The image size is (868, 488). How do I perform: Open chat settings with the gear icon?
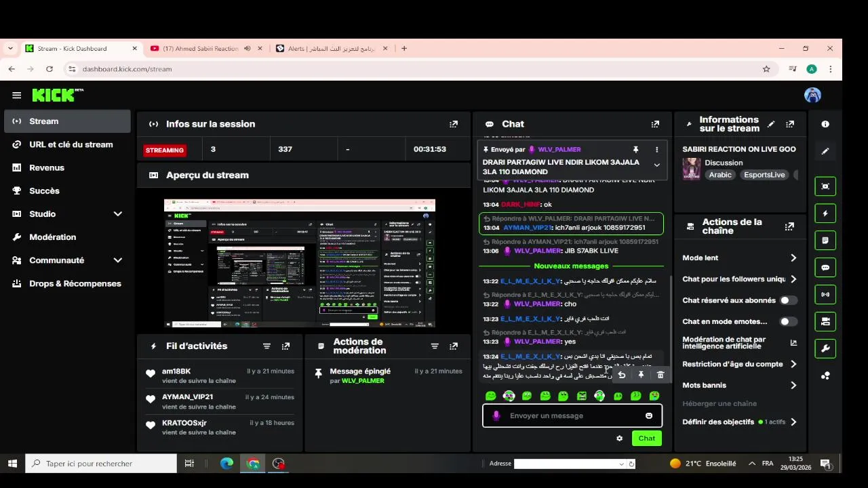(x=619, y=439)
